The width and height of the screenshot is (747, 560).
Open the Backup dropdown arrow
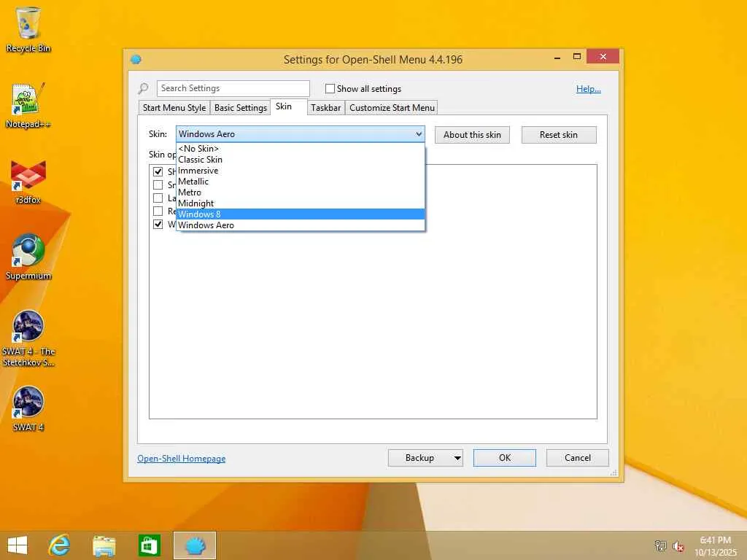457,458
